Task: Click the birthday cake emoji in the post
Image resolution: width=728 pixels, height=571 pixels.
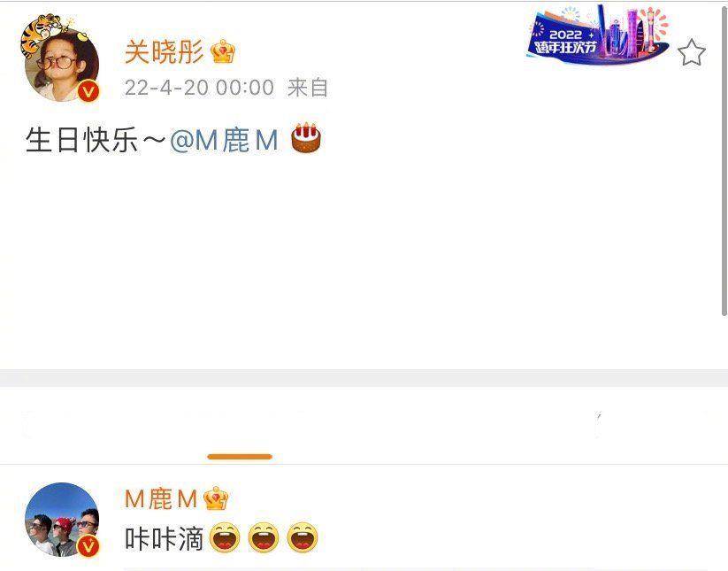Action: [x=306, y=138]
